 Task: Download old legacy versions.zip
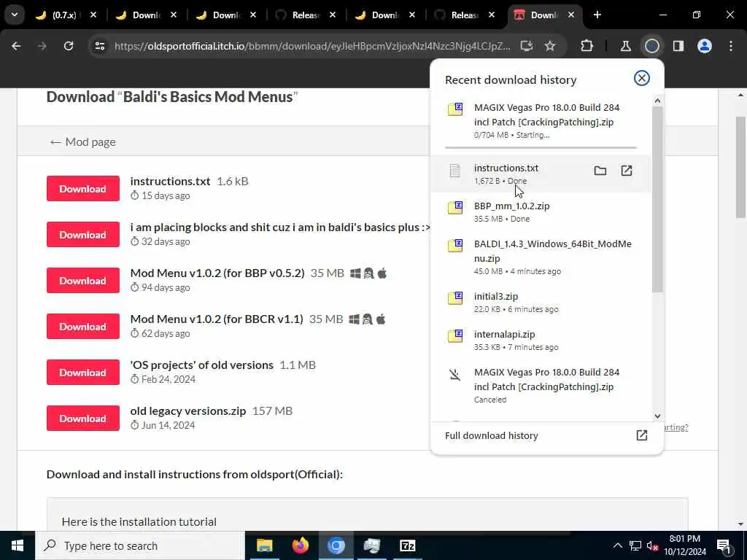click(83, 418)
